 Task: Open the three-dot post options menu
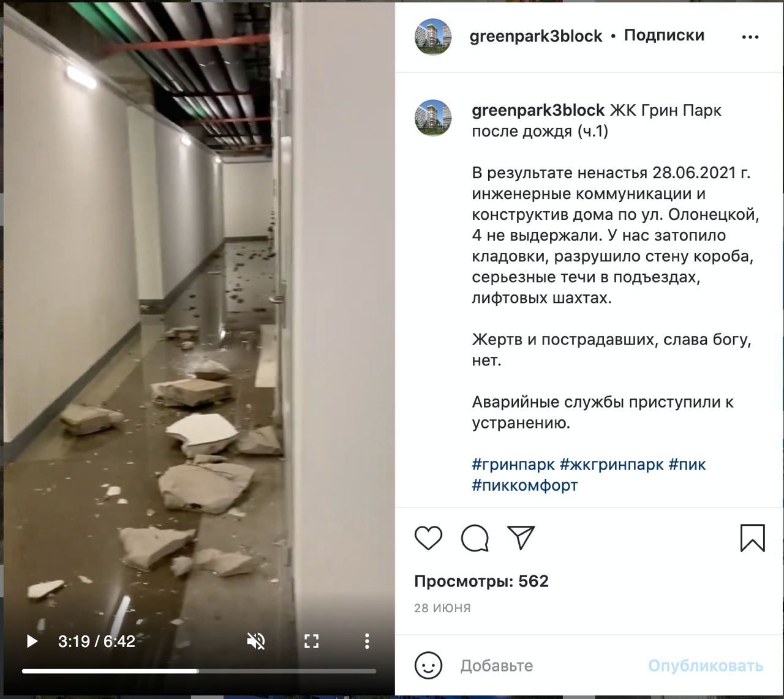coord(750,37)
